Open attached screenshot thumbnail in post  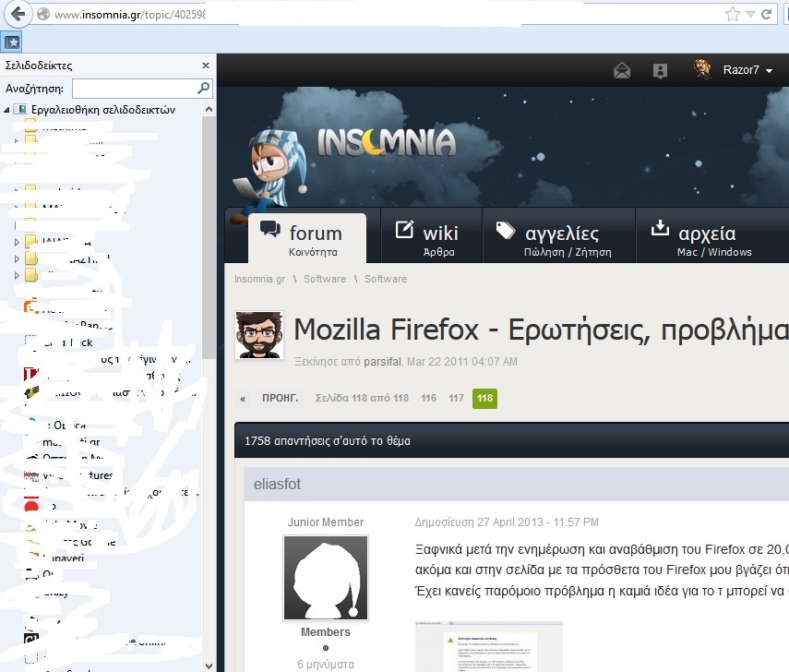(488, 647)
